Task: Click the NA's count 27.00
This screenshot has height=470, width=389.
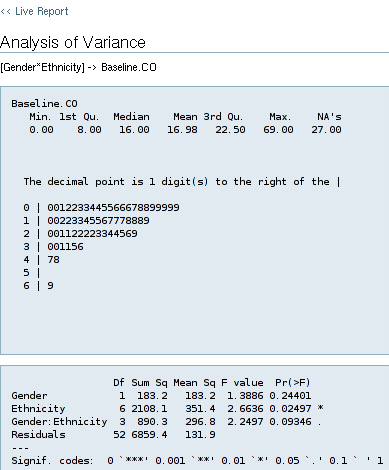Action: [326, 130]
